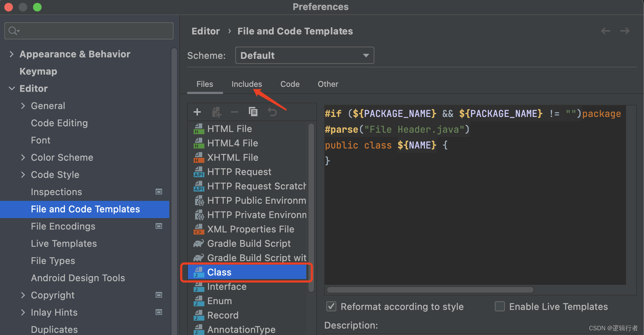Open Inspections settings

[56, 192]
